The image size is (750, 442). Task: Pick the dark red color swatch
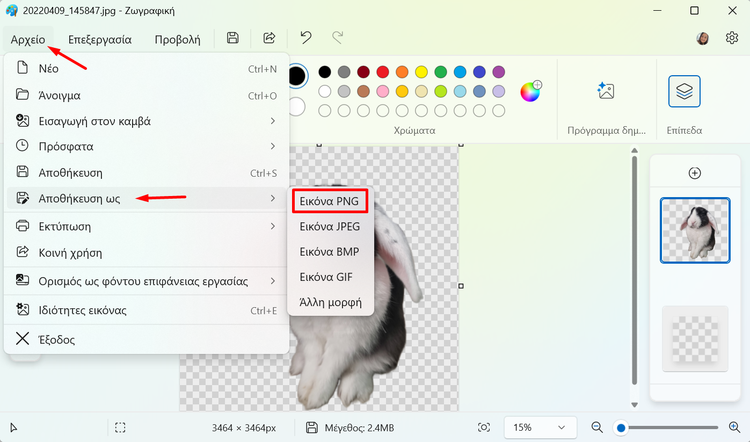(x=363, y=72)
